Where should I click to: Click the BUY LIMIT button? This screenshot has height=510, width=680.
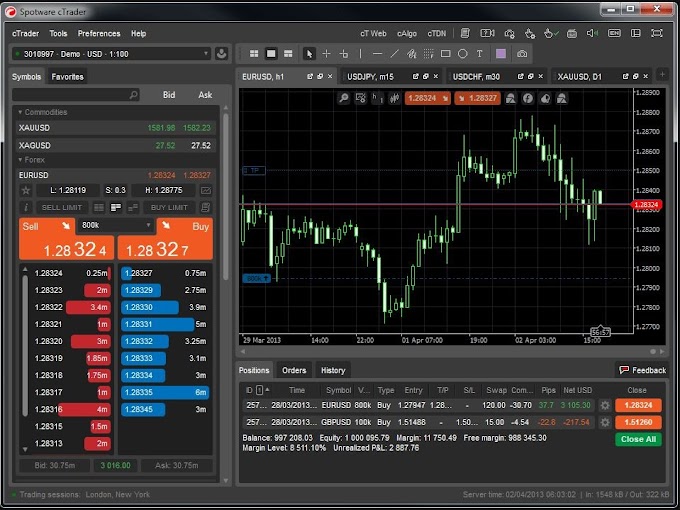click(169, 207)
